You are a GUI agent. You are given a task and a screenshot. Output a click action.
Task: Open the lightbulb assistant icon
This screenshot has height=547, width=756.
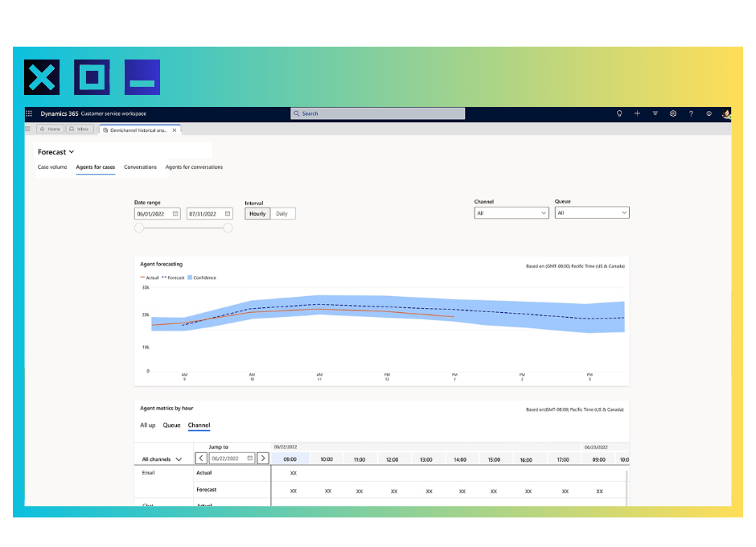click(619, 113)
